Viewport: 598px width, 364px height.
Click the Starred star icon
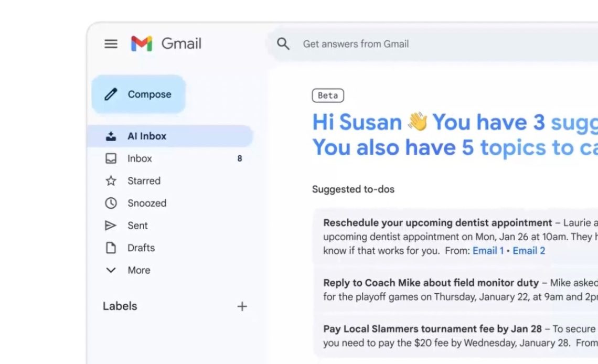111,180
